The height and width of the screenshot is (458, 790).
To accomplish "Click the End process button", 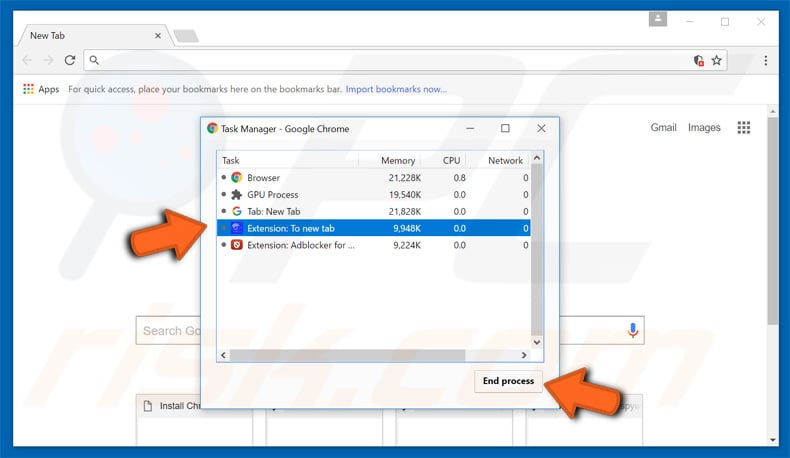I will [508, 381].
